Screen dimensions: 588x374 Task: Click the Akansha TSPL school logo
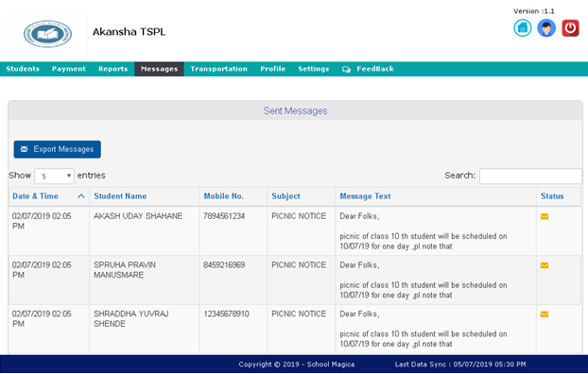pos(47,34)
